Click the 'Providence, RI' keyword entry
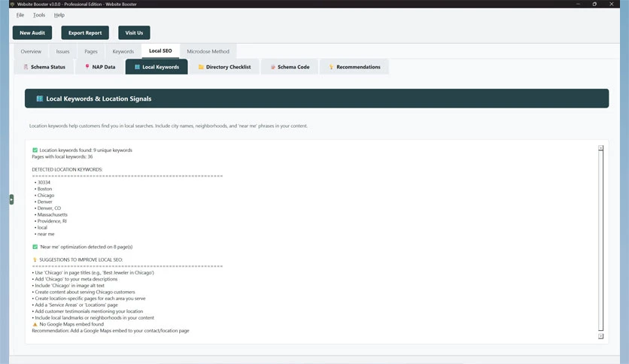 50,221
